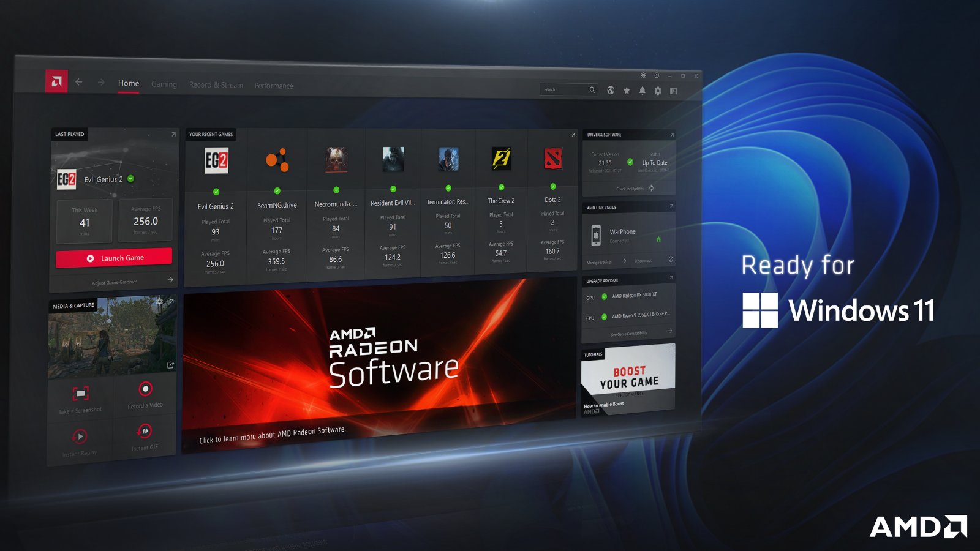This screenshot has height=551, width=980.
Task: Open the Record & Stream tab
Action: click(x=216, y=85)
